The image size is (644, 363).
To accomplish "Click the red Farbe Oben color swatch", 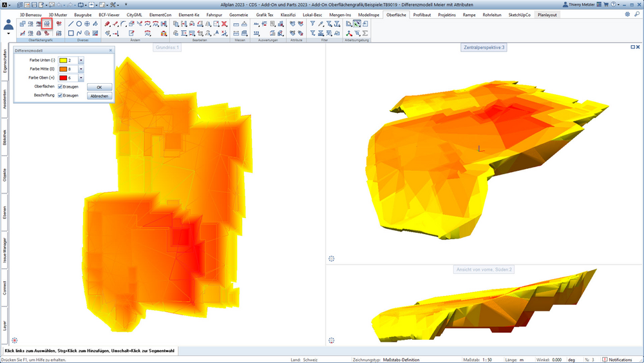I will [x=63, y=78].
